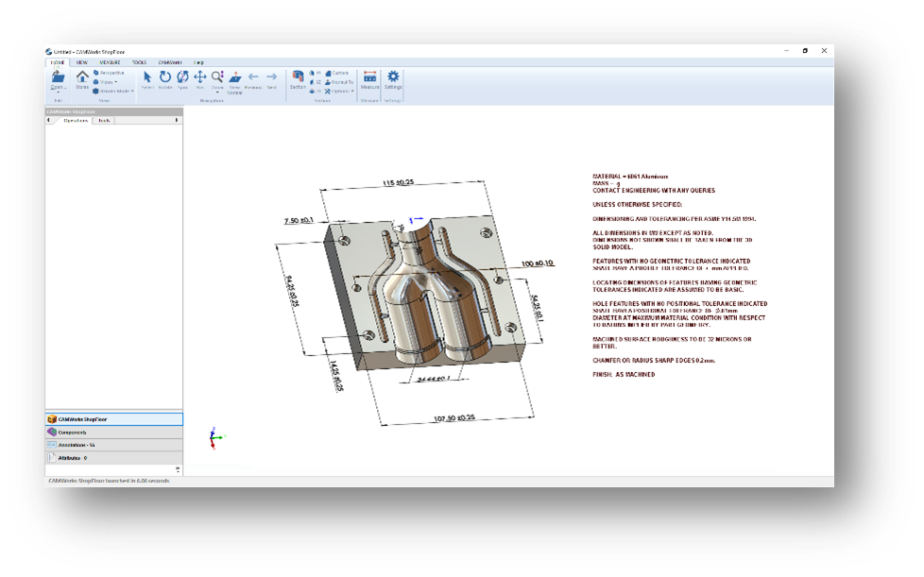The image size is (924, 577).
Task: Select the XY section plane
Action: (x=316, y=74)
